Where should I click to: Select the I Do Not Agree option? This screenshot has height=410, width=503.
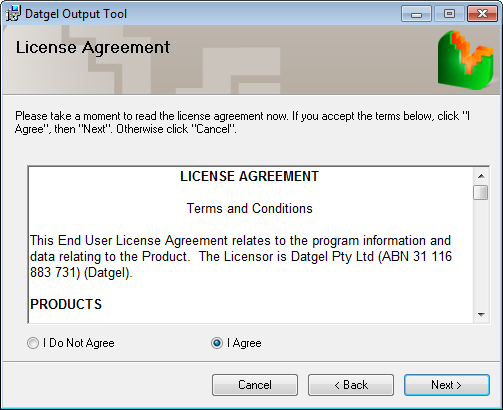coord(71,343)
